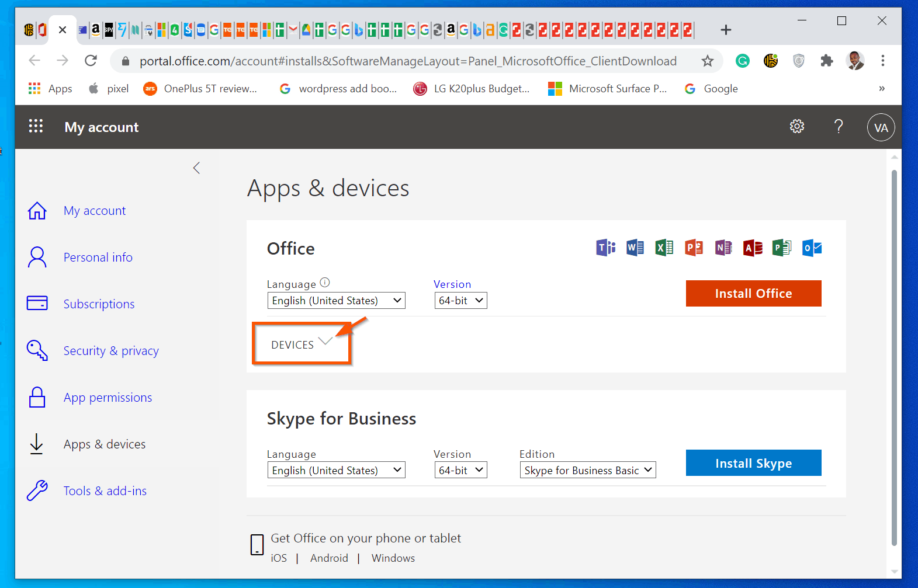Open the Office app launcher waffle icon
Screen dimensions: 918x588
(x=36, y=126)
